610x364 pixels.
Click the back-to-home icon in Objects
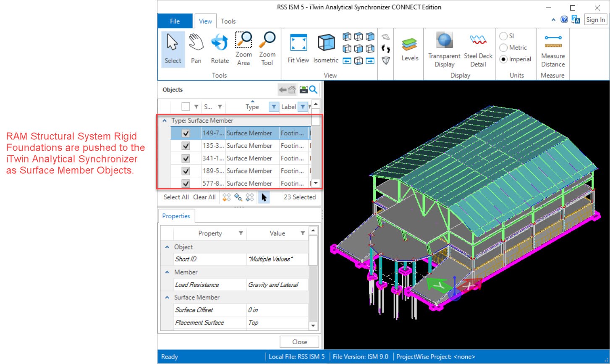(x=288, y=89)
